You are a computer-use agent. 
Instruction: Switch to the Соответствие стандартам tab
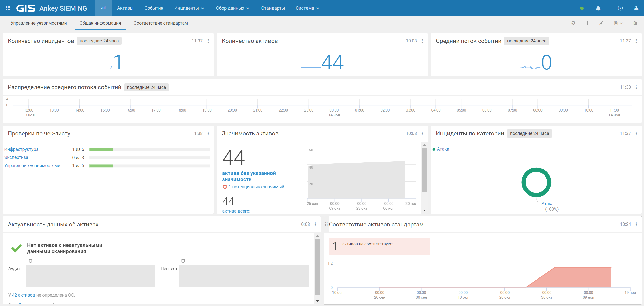(x=161, y=23)
